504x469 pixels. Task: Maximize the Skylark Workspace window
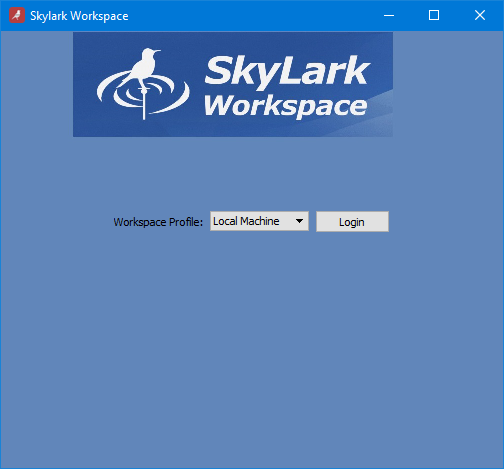click(x=434, y=15)
